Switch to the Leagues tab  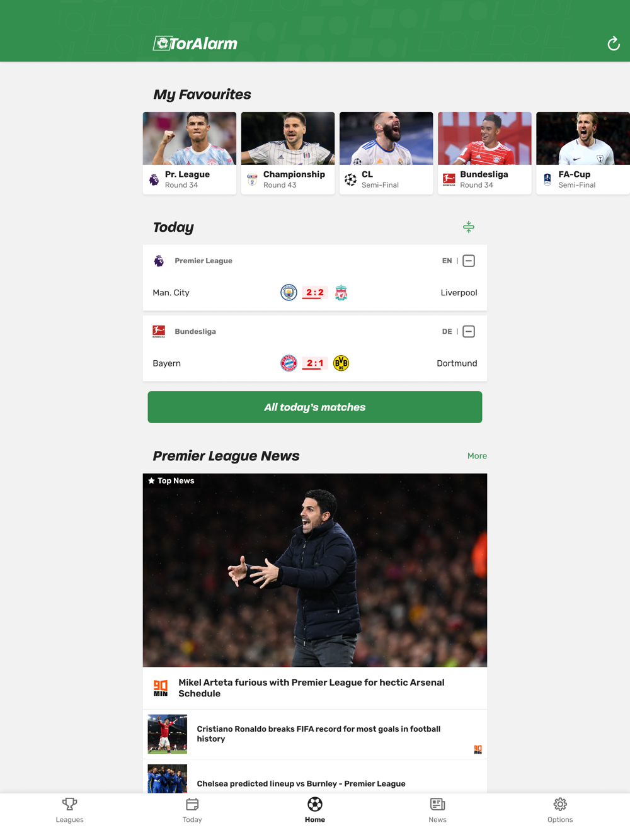(x=69, y=810)
